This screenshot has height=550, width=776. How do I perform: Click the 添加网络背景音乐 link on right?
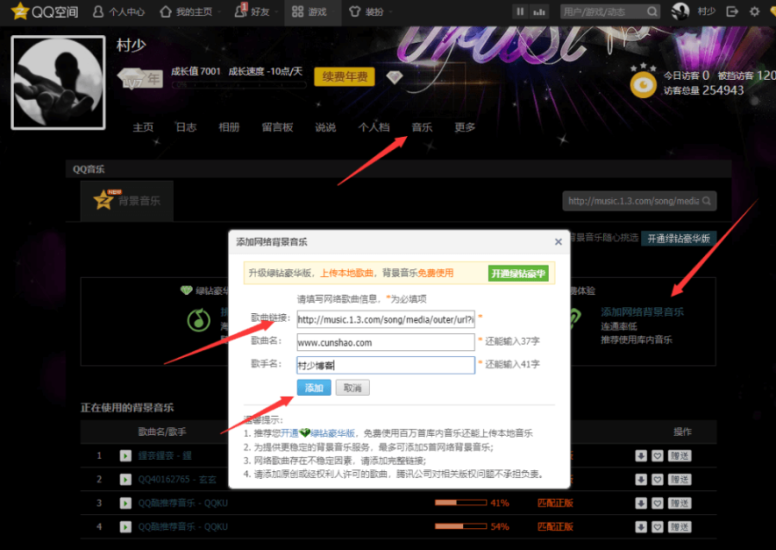[x=642, y=312]
